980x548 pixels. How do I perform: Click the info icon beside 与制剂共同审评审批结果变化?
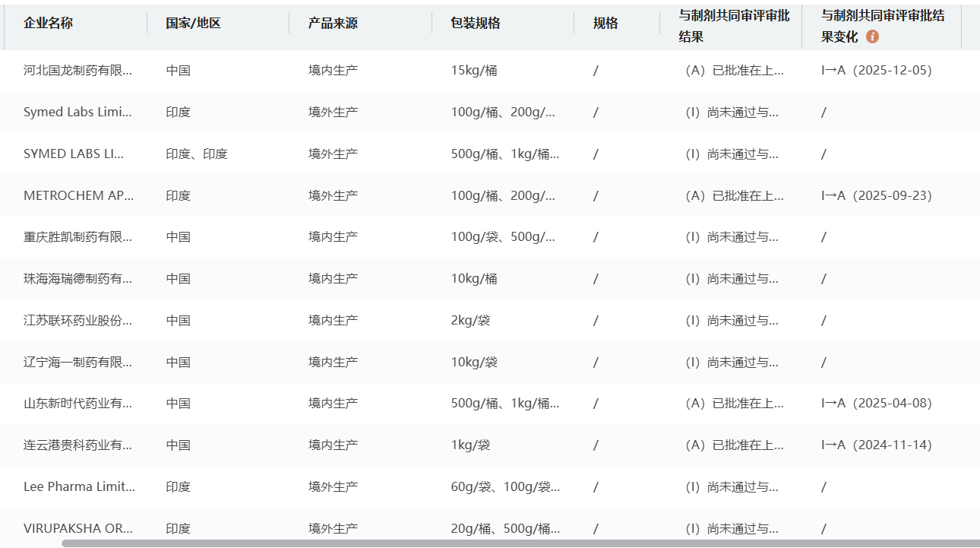872,36
